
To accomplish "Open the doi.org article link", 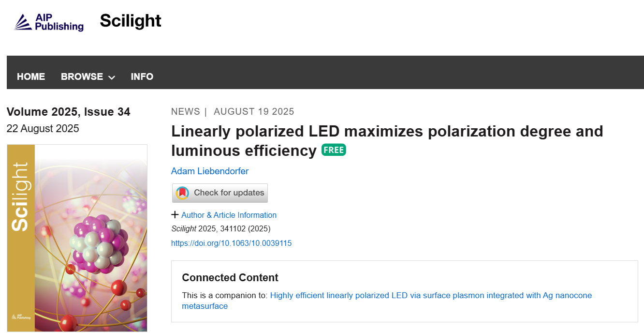I will [x=231, y=243].
